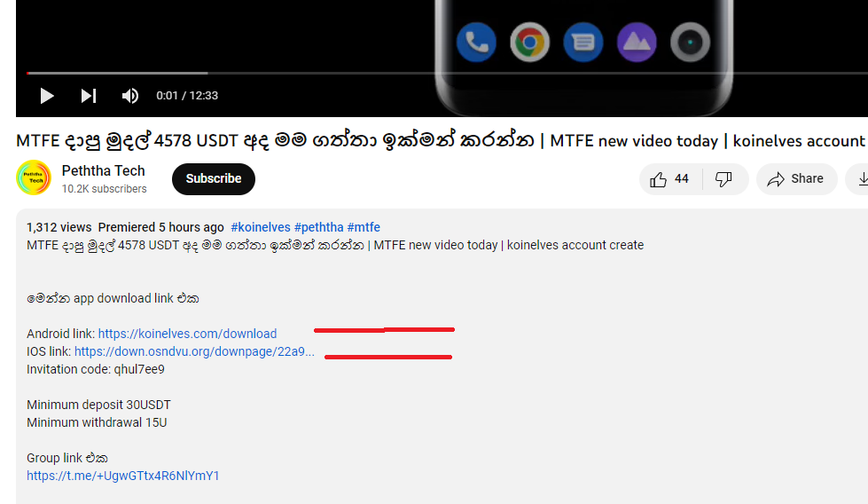Click the camera icon in the video
Screen dimensions: 868x504
coord(690,42)
